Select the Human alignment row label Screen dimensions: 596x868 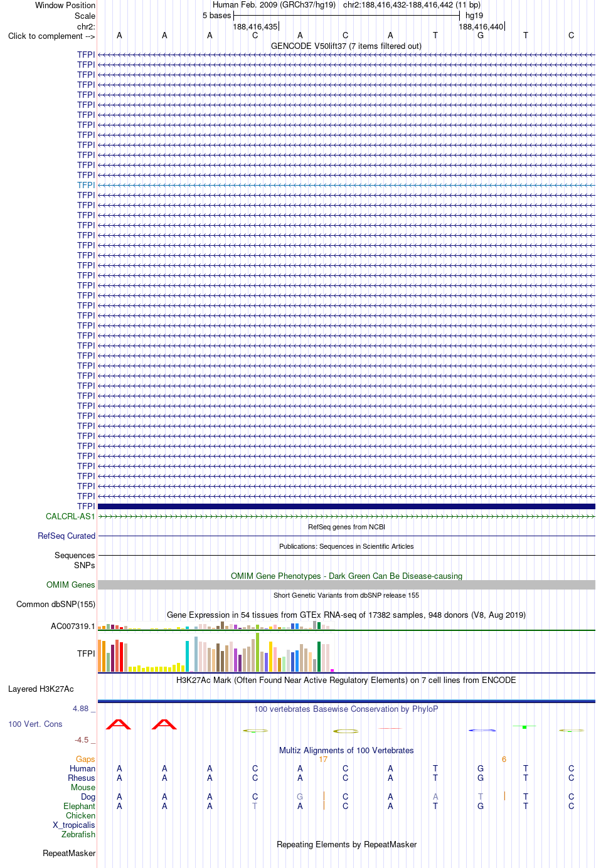[x=82, y=768]
